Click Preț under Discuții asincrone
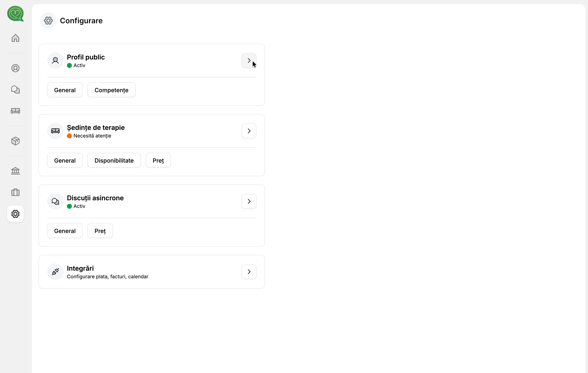The image size is (588, 373). (100, 230)
